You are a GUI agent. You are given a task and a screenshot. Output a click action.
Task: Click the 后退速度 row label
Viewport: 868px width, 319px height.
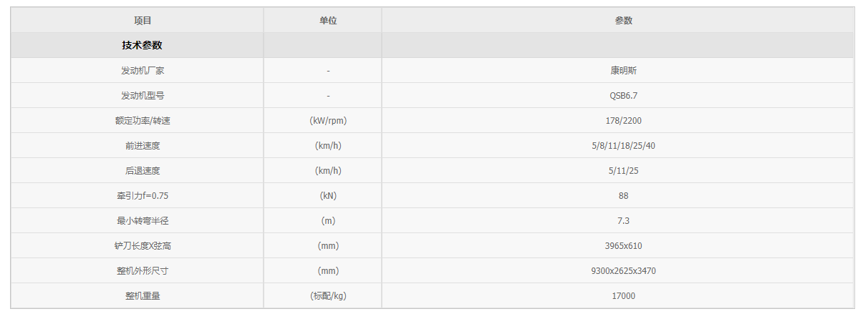[143, 171]
